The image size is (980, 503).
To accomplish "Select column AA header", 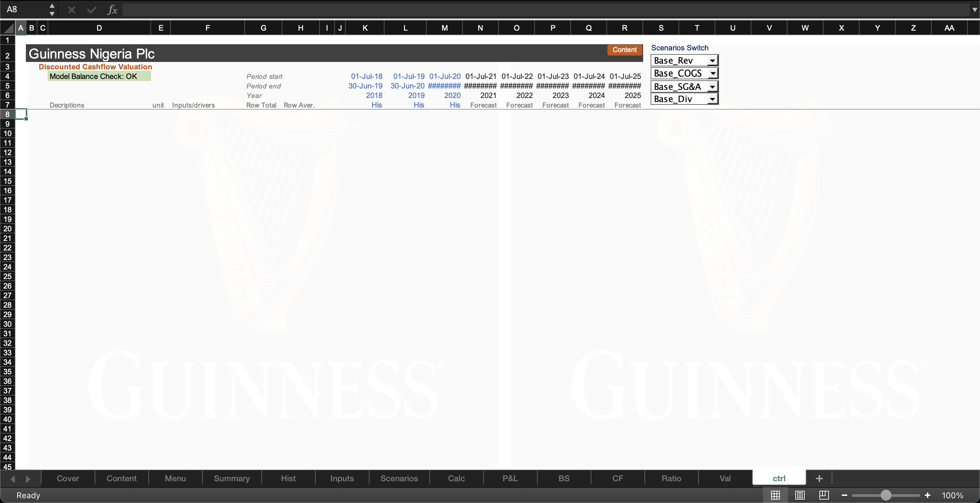I will coord(949,28).
